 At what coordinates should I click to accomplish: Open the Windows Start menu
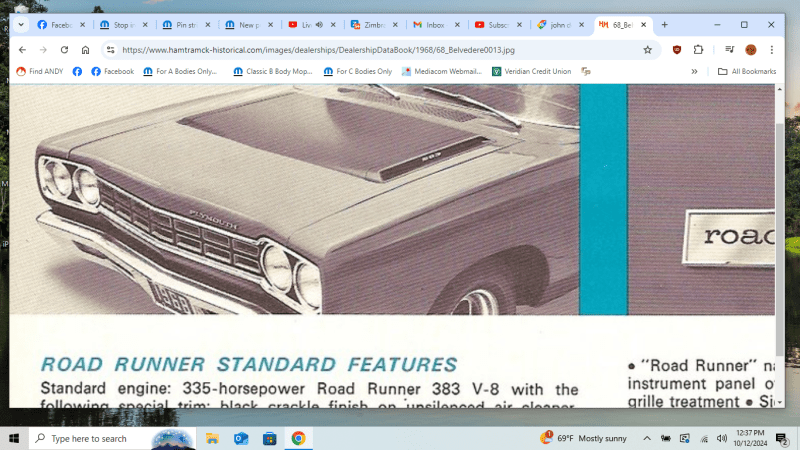tap(14, 438)
